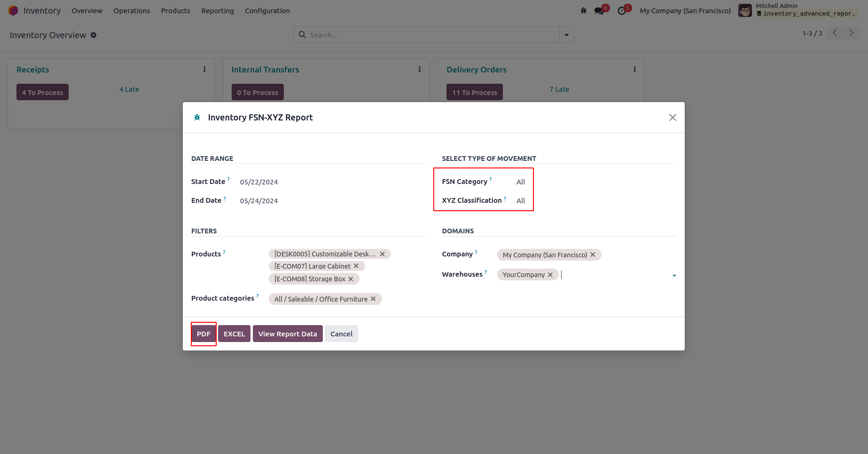Screen dimensions: 868x454
Task: Open Inventory Overview settings gear
Action: point(94,35)
